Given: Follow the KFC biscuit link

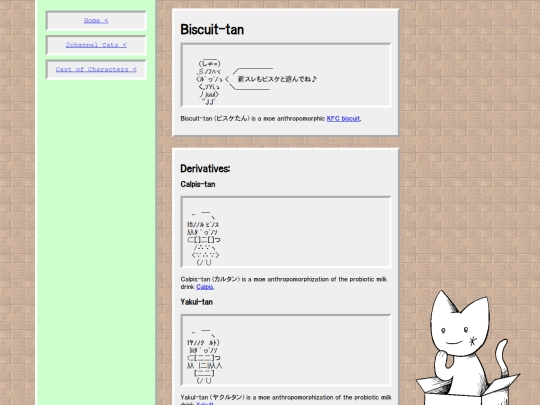Looking at the screenshot, I should [x=343, y=118].
